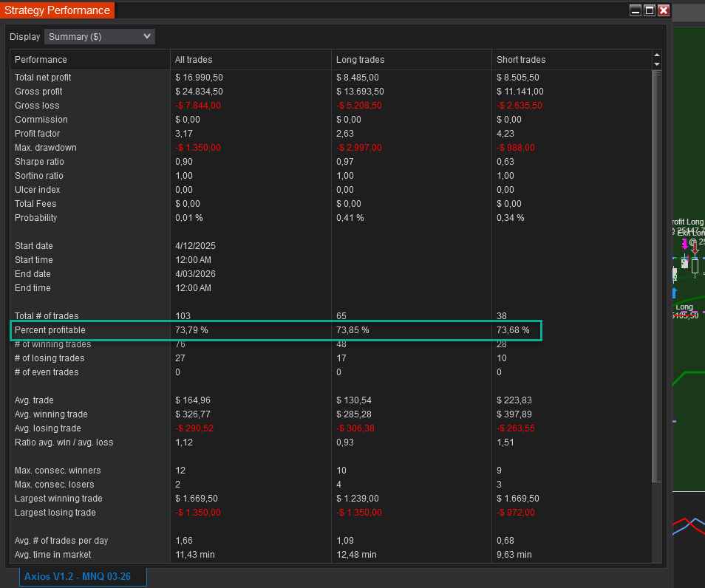Screen dimensions: 705x588
Task: Click the magenta down arrow chart marker
Action: pos(685,244)
